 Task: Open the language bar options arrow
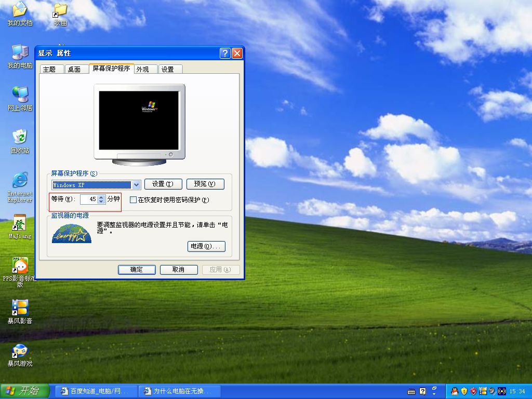pos(434,394)
